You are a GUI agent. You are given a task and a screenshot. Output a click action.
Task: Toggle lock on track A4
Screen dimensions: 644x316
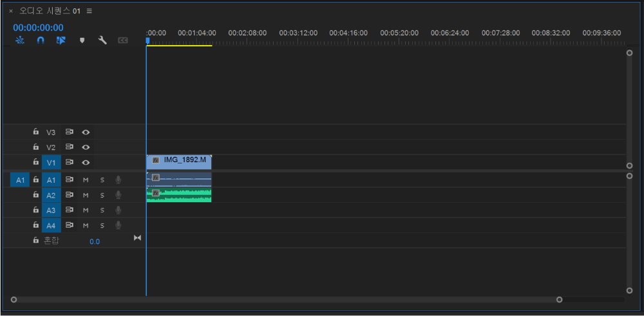coord(36,225)
